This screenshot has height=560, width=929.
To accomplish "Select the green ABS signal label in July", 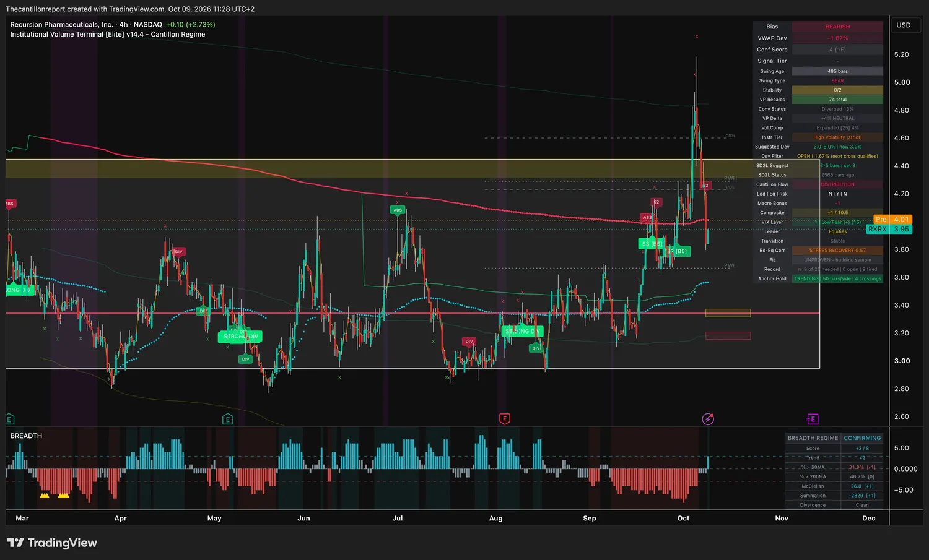I will click(x=398, y=210).
